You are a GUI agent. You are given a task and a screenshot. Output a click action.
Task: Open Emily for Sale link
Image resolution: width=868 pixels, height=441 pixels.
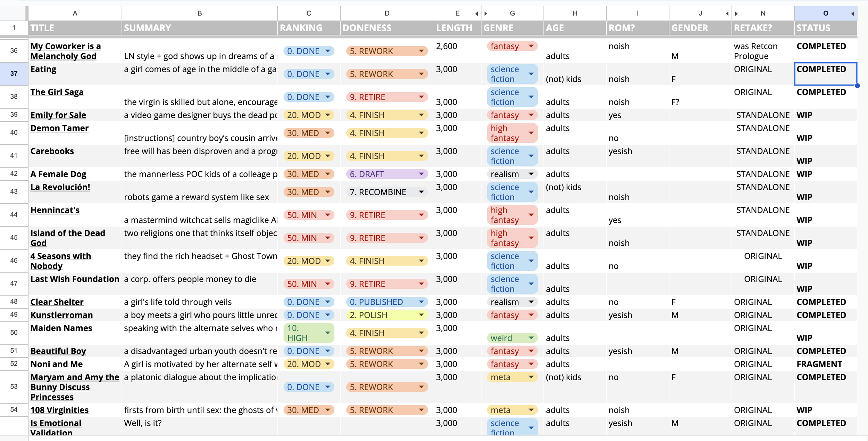[x=58, y=115]
